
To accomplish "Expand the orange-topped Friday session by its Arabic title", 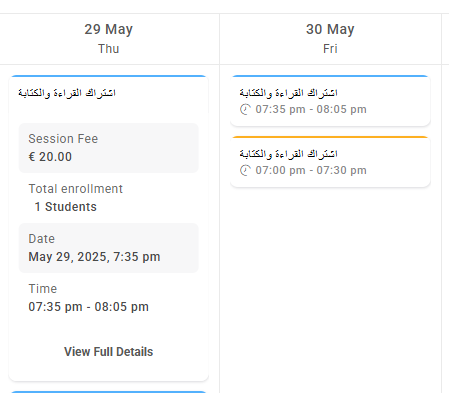I will [x=289, y=154].
